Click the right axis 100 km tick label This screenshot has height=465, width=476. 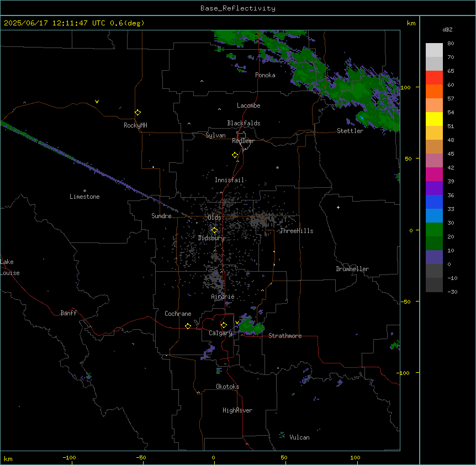[405, 87]
